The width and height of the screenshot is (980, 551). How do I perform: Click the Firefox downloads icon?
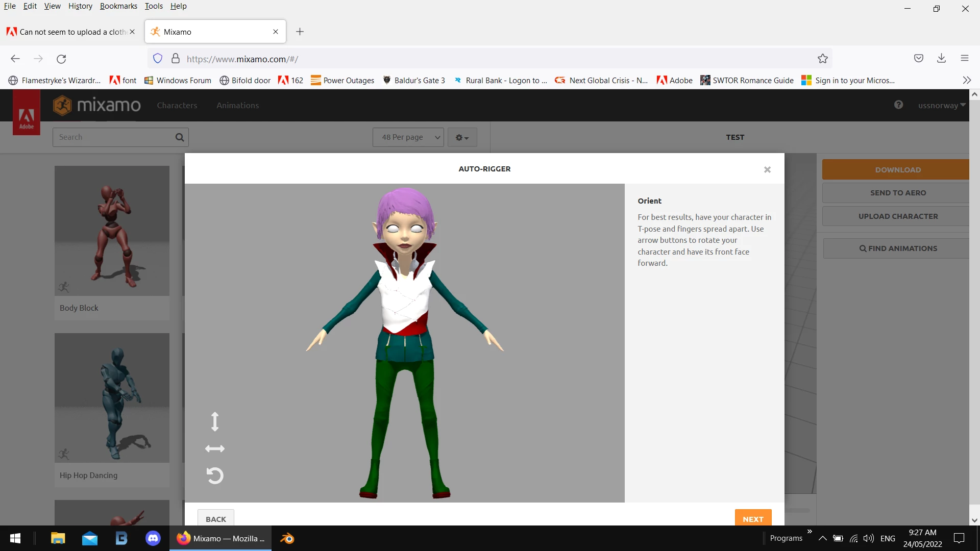tap(941, 58)
